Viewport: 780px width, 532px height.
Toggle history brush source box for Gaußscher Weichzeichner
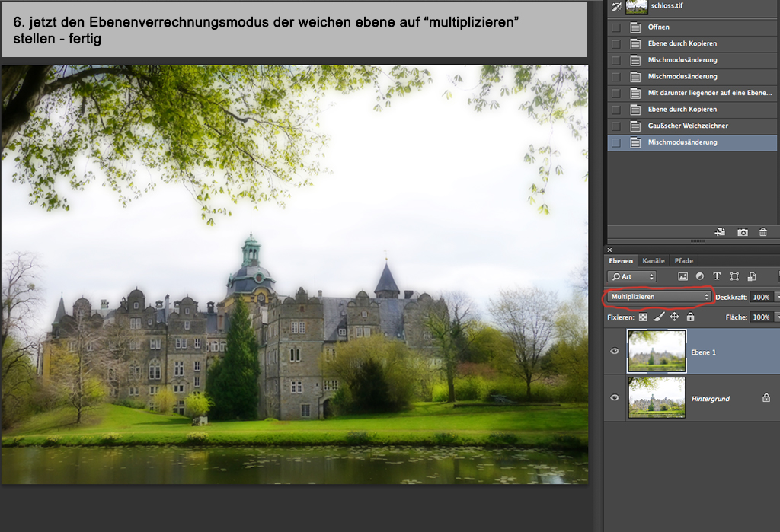(615, 126)
